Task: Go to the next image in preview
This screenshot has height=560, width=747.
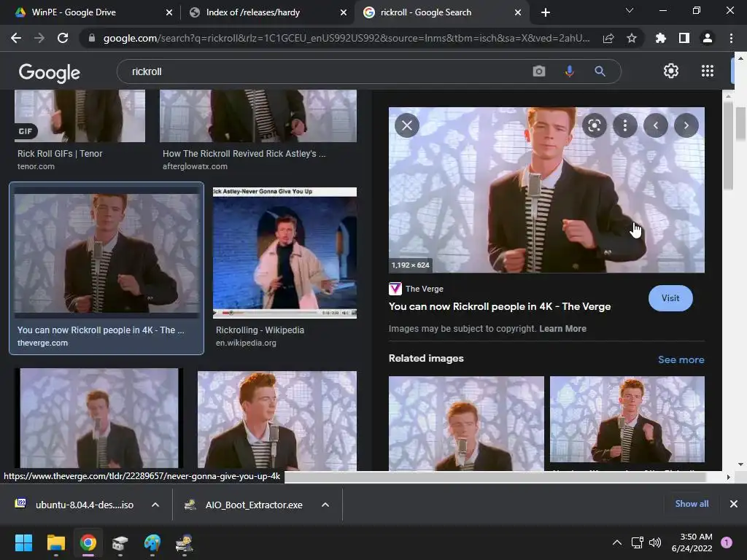Action: [686, 125]
